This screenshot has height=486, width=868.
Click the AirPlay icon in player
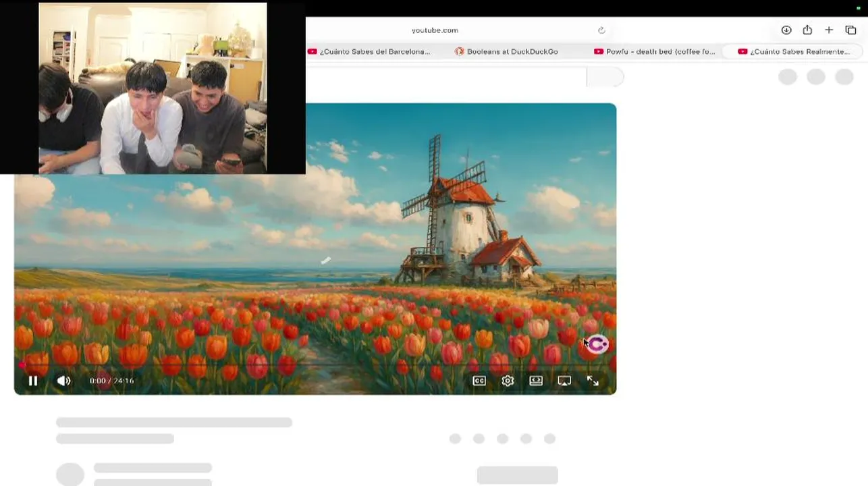[564, 381]
